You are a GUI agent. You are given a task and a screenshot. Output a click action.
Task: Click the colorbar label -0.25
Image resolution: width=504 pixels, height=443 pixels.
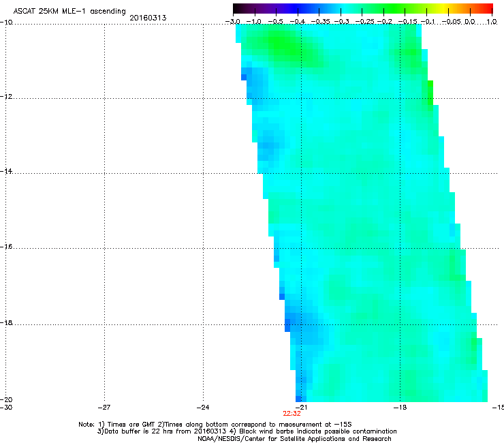(x=364, y=22)
